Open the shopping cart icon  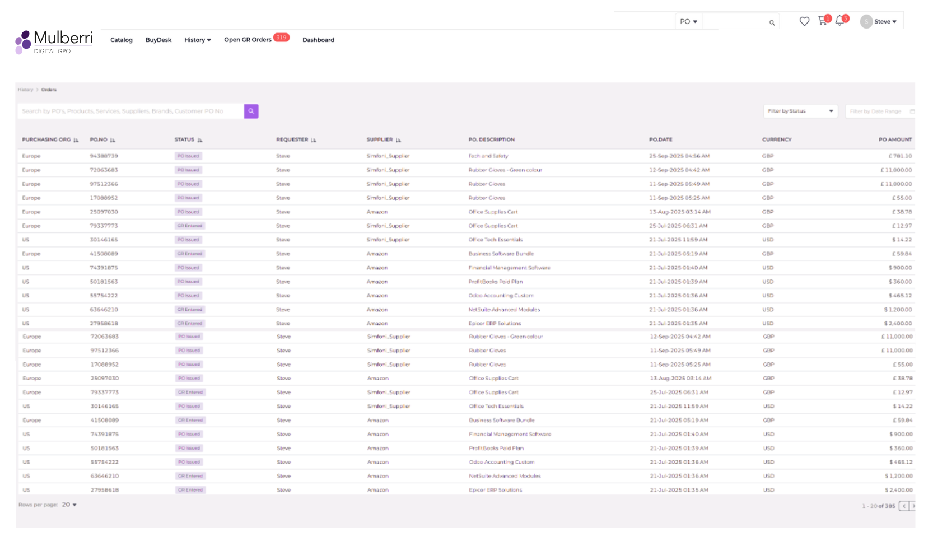click(x=822, y=21)
